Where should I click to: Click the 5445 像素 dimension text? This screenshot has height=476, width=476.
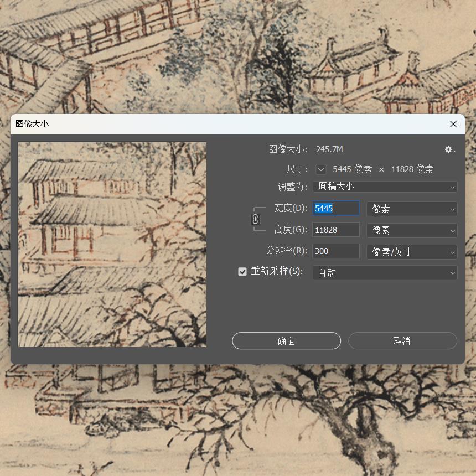(352, 169)
